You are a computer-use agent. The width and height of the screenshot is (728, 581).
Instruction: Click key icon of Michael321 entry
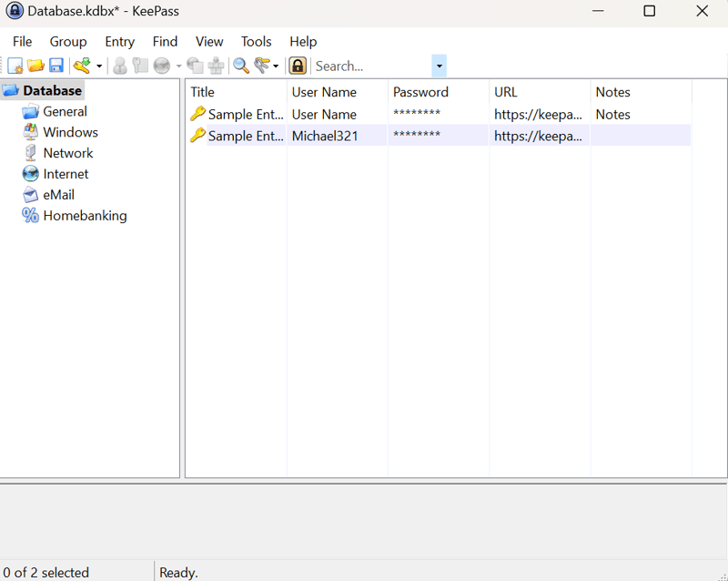[197, 136]
